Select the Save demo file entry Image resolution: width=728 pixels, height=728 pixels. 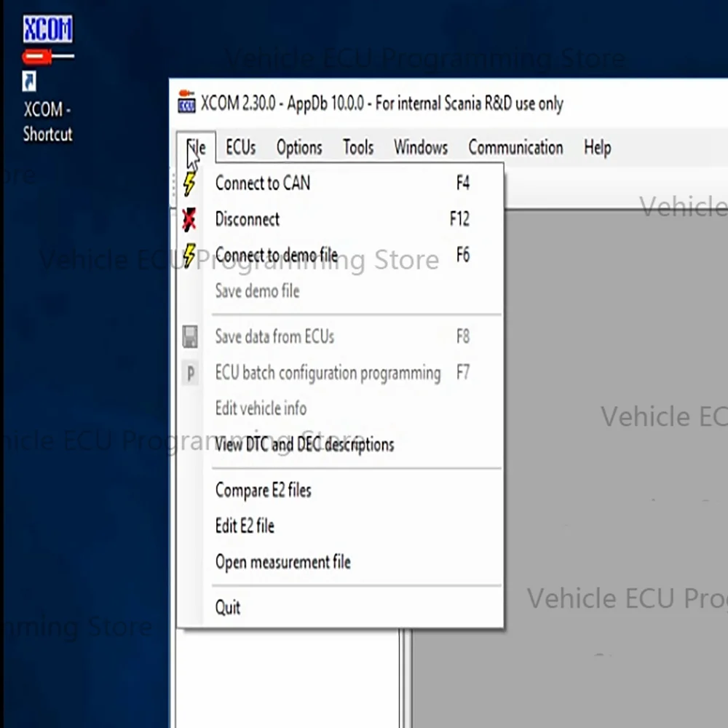340,291
